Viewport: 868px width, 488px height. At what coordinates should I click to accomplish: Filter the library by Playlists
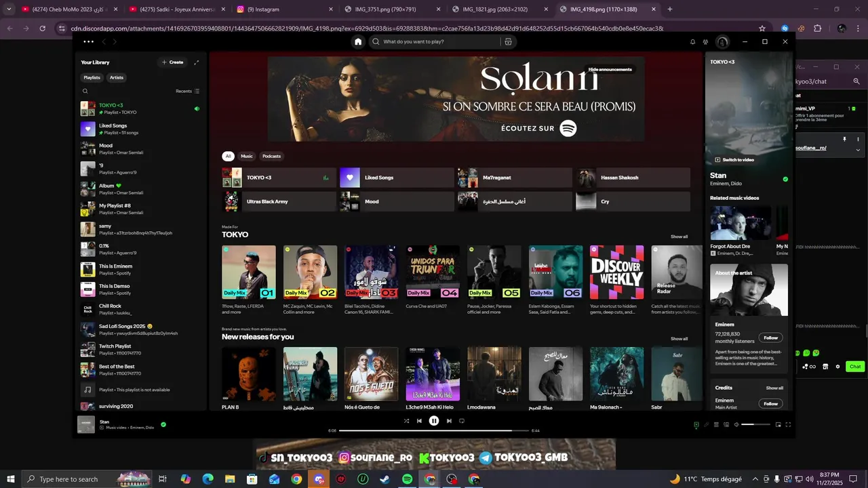coord(92,77)
